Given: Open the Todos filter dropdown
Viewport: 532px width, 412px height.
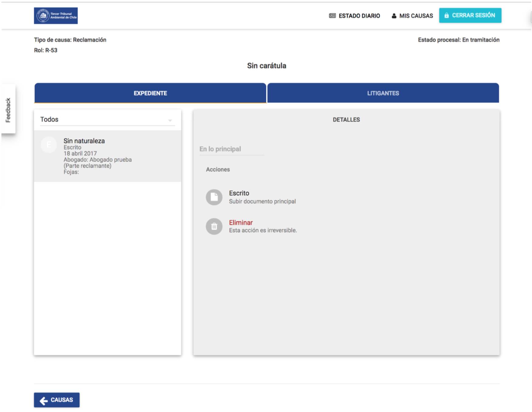Looking at the screenshot, I should pyautogui.click(x=106, y=120).
